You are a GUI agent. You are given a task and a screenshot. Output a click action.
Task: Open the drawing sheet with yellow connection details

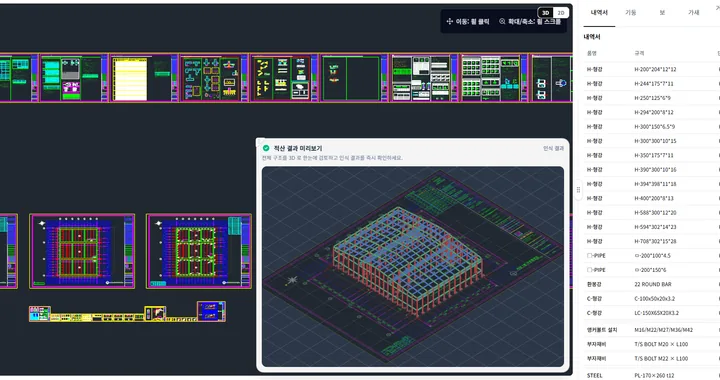coord(283,78)
